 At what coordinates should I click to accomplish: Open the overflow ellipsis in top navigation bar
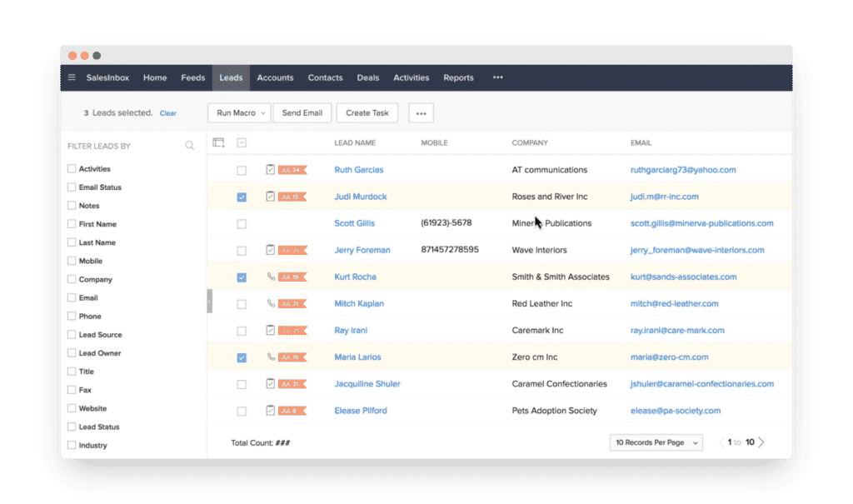(x=497, y=77)
